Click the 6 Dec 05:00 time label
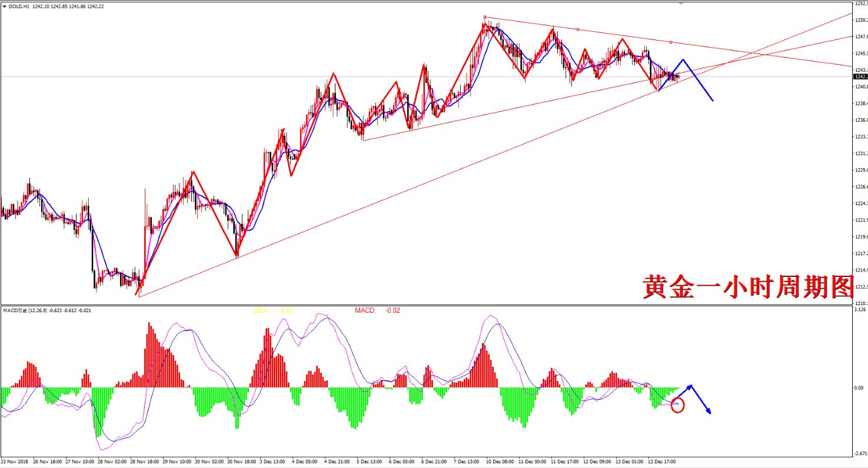Viewport: 868px width, 468px height. click(402, 462)
